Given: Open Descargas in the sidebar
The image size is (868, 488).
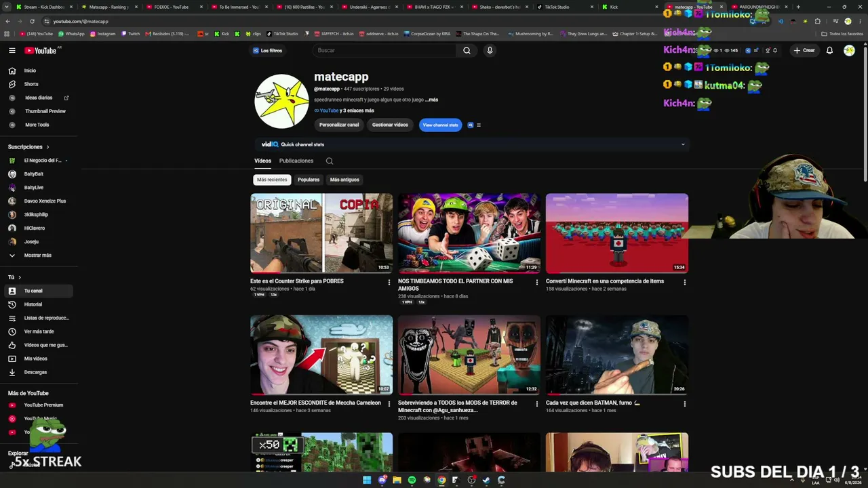Looking at the screenshot, I should click(x=38, y=372).
